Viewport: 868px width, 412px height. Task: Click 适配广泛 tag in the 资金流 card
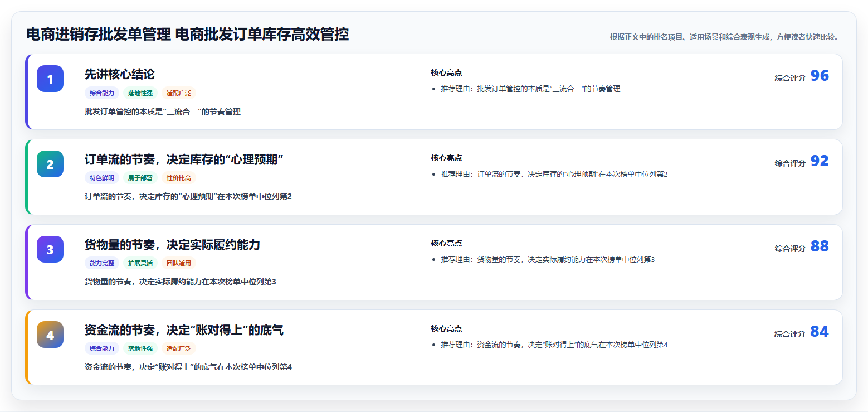click(178, 348)
